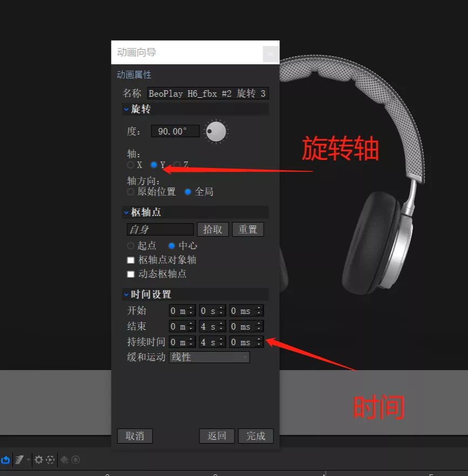This screenshot has height=476, width=468.
Task: Toggle the blue loop animation icon
Action: (x=5, y=460)
